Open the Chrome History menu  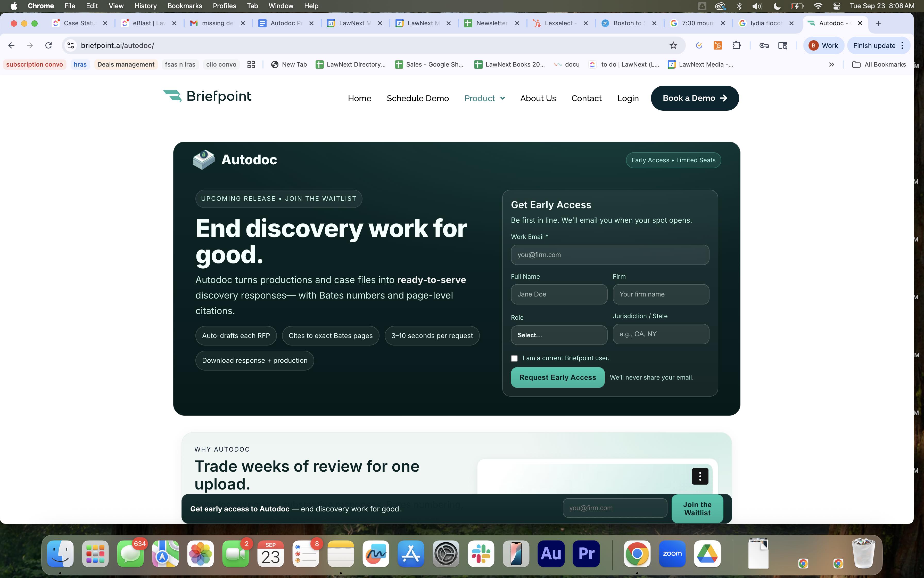coord(145,6)
